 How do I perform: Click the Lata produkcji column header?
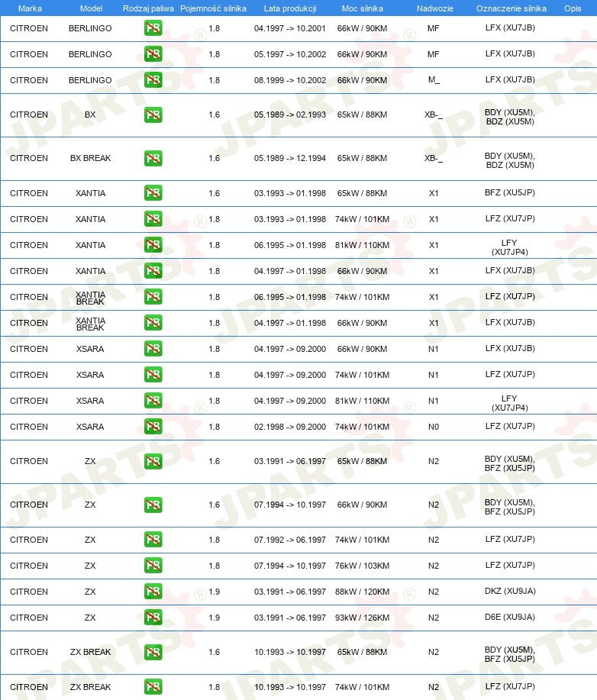290,8
